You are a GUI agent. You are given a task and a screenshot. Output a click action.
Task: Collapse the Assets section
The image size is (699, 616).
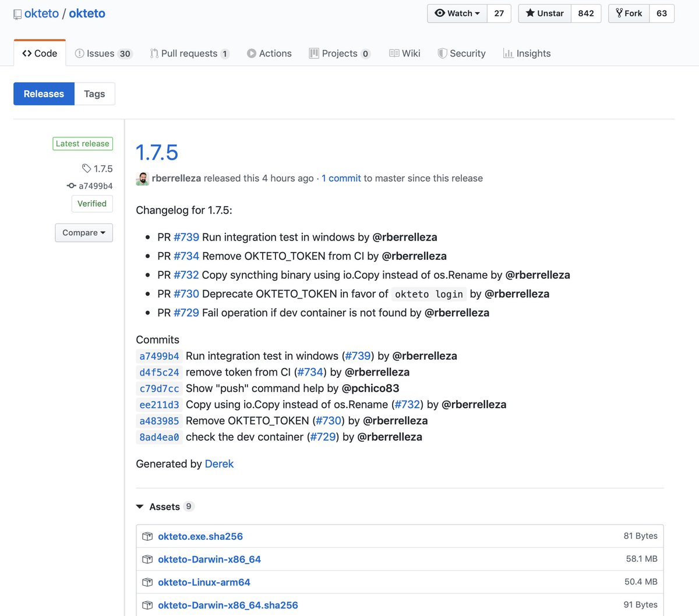(x=164, y=507)
